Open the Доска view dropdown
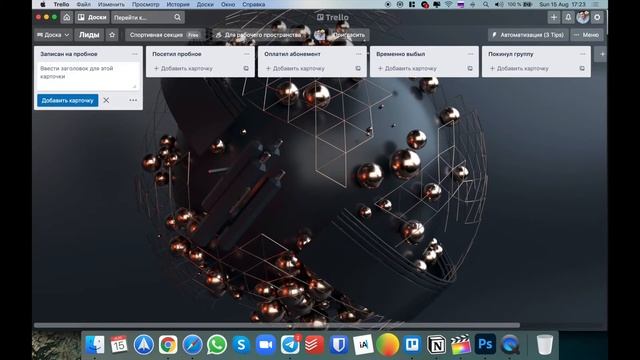The height and width of the screenshot is (360, 640). (x=53, y=35)
